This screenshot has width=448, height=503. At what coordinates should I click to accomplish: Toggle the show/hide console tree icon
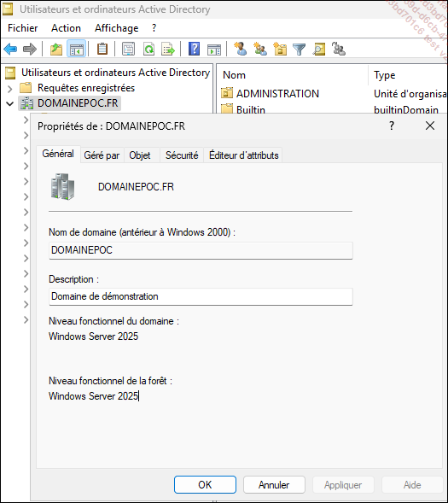pos(77,49)
